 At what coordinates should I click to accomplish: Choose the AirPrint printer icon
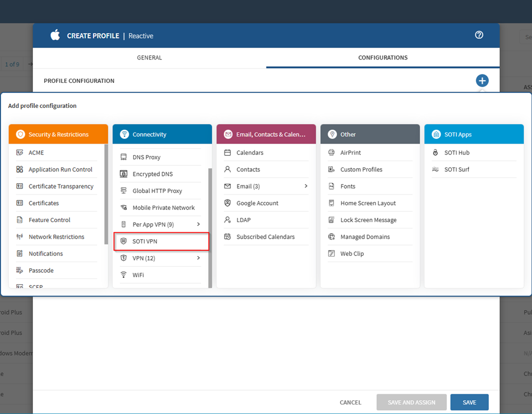[x=332, y=153]
